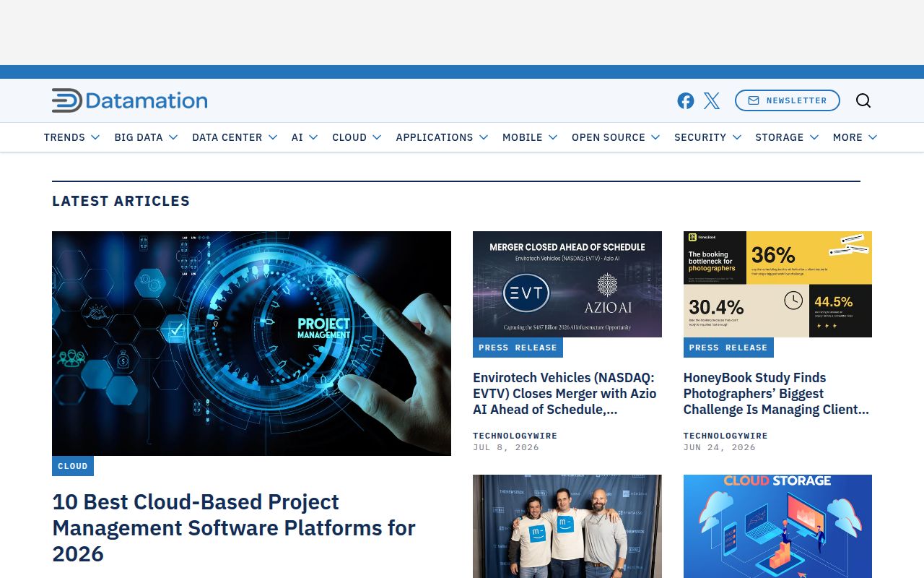Expand the Open Source dropdown chevron
This screenshot has width=924, height=578.
click(655, 137)
